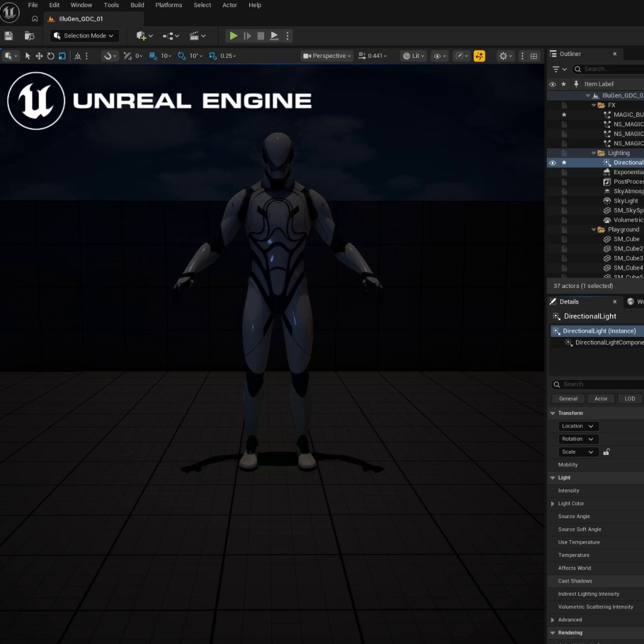Open the Perspective view dropdown

pos(327,56)
